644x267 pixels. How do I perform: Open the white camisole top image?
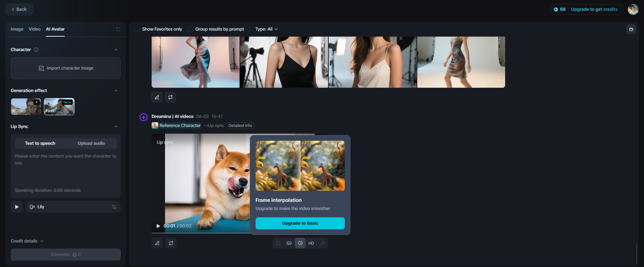pos(373,62)
